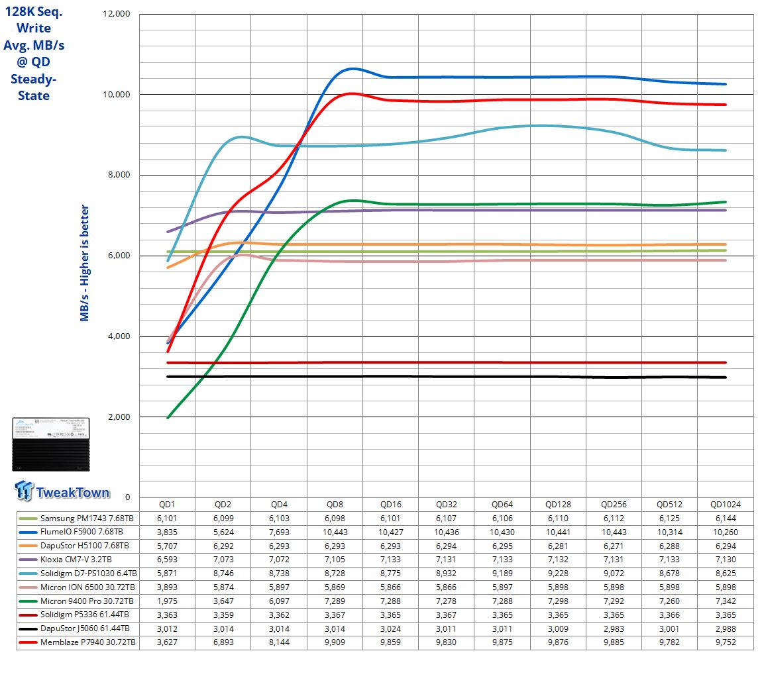Click the FlumeIO F5900 blue legend swatch
764x700 pixels.
28,532
